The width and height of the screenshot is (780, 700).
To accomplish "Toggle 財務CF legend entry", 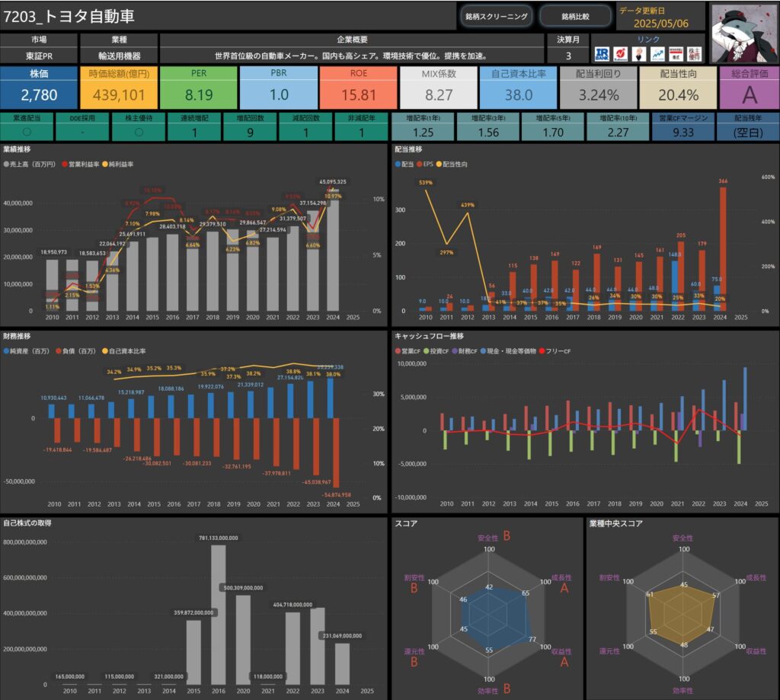I will point(465,351).
